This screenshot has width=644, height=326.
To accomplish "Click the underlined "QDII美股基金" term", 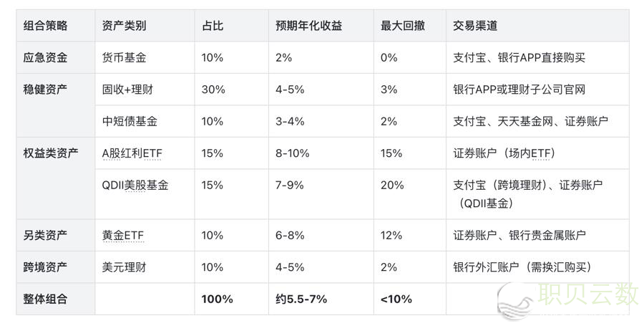I will [136, 185].
